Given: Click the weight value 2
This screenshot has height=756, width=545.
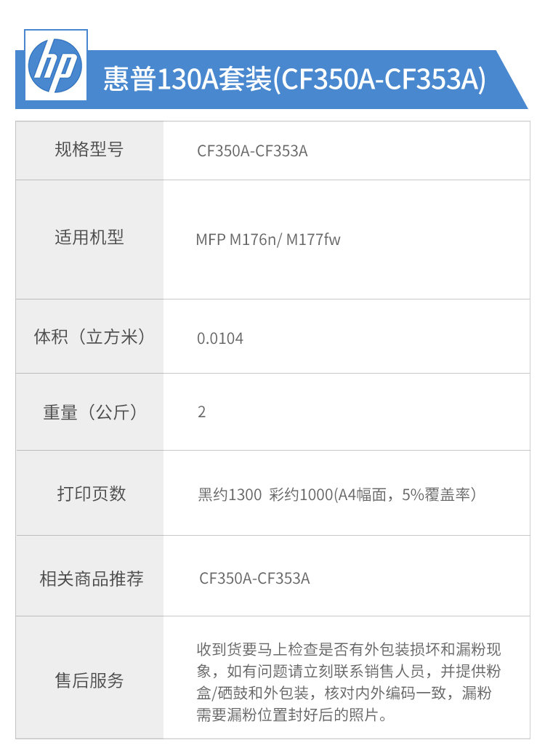Looking at the screenshot, I should coord(201,412).
